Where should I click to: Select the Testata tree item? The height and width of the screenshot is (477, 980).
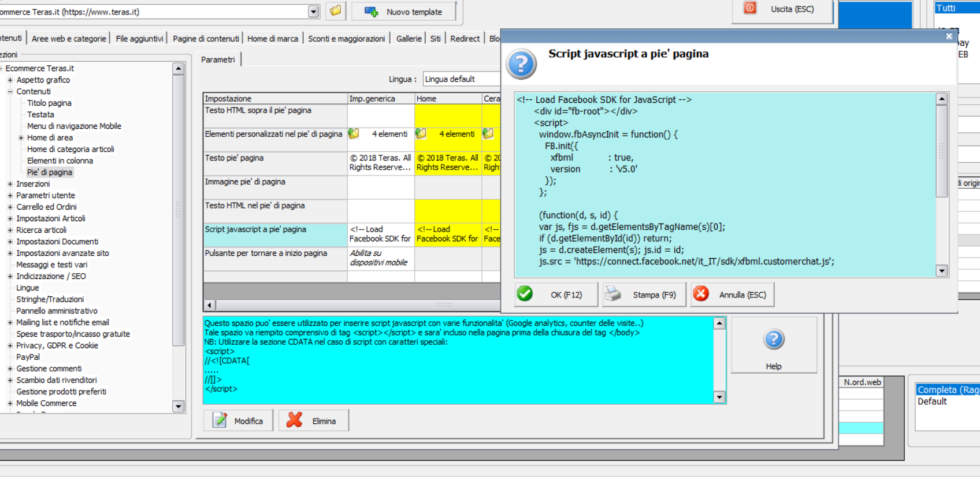[40, 114]
